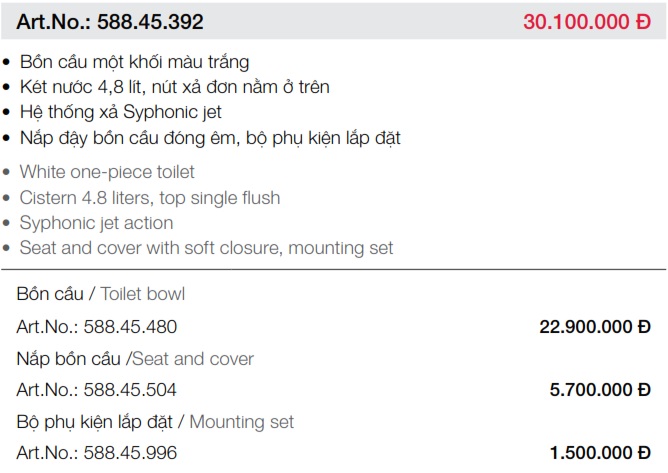Click the White one-piece toilet text
Viewport: 668px width, 473px height.
107,172
